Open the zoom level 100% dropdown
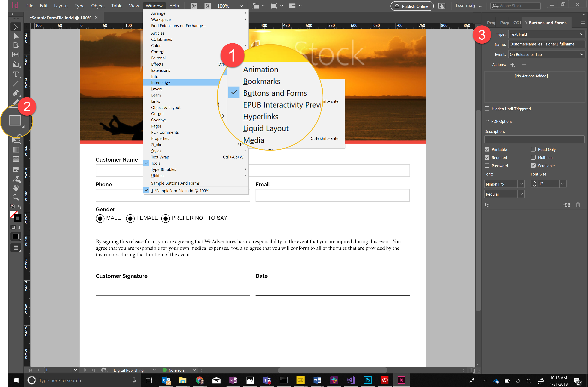This screenshot has width=588, height=387. coord(241,6)
